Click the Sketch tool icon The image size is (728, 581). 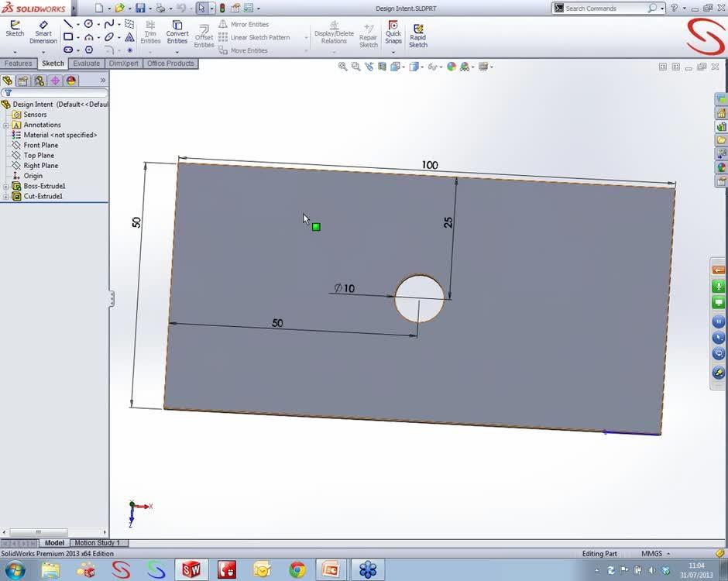tap(15, 29)
